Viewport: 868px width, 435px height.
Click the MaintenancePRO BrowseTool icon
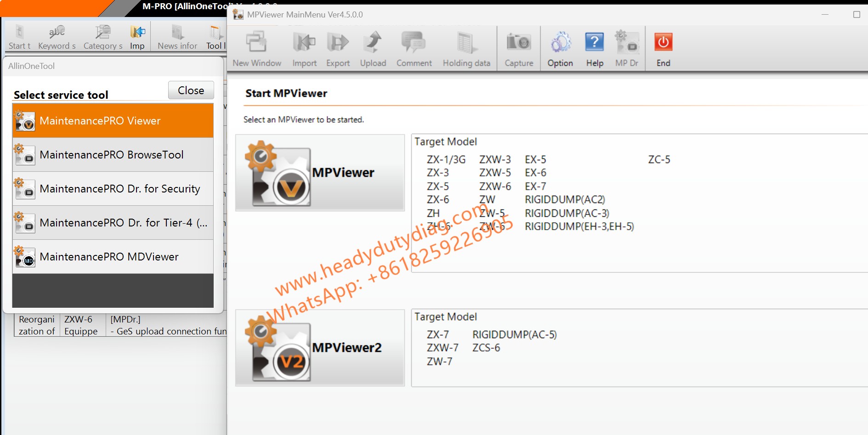tap(24, 155)
